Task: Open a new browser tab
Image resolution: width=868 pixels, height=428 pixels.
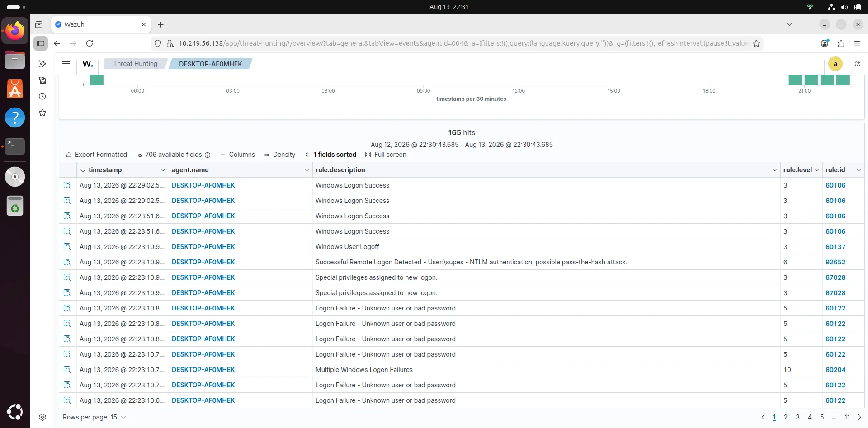Action: 160,24
